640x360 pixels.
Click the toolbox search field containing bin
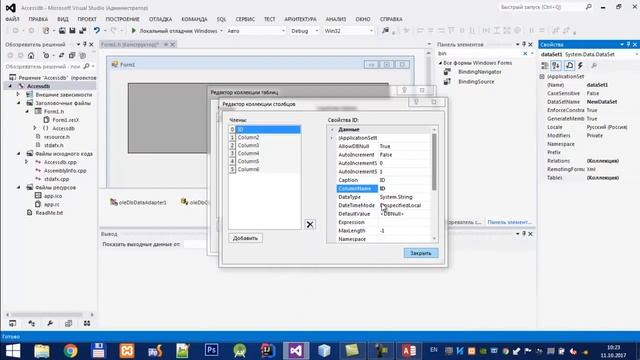point(480,53)
